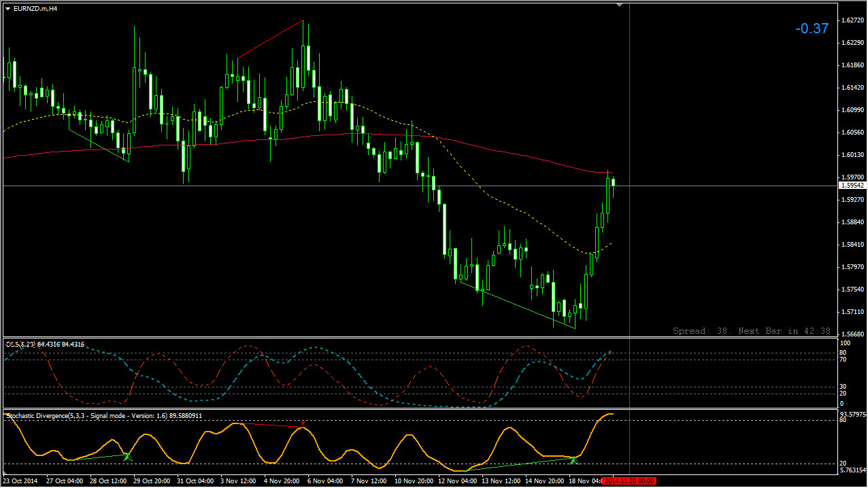Screen dimensions: 868x488
Task: Click the red 2014.11.20 00:00 date tag
Action: tap(629, 481)
